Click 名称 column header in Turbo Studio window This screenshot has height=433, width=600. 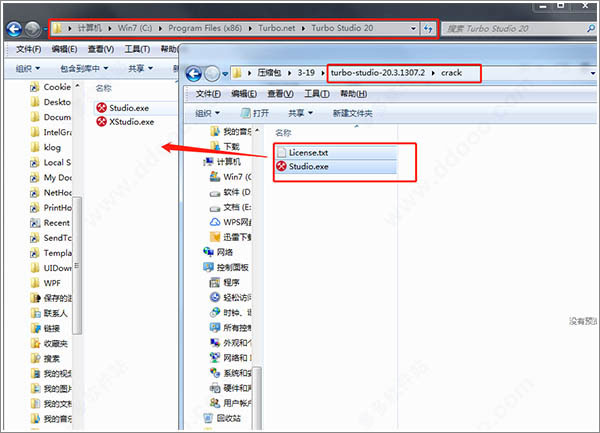pyautogui.click(x=104, y=89)
